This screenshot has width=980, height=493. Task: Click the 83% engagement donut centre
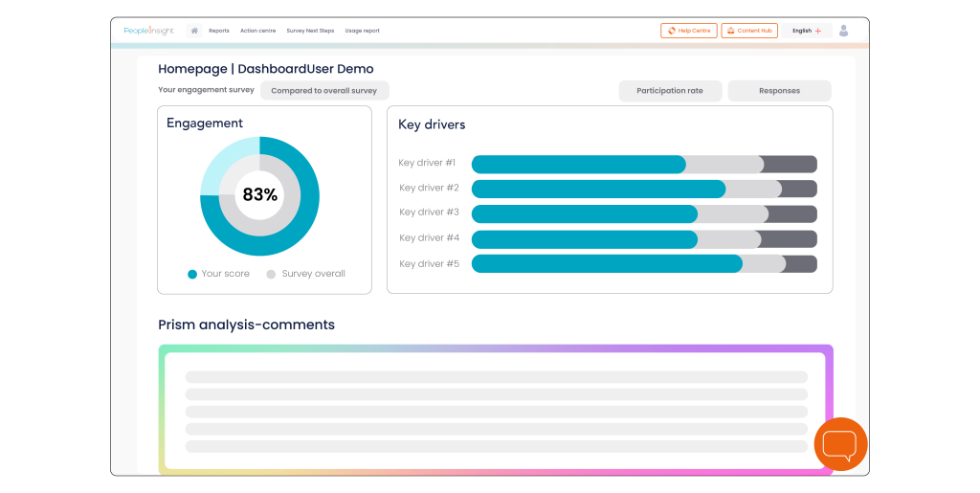[260, 195]
